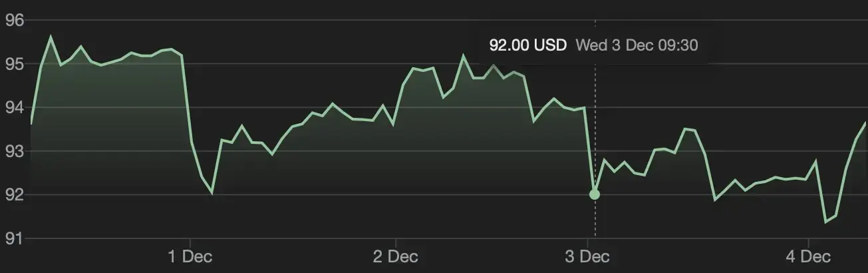The image size is (868, 273).
Task: Click the leftmost start of the price line
Action: coord(31,123)
